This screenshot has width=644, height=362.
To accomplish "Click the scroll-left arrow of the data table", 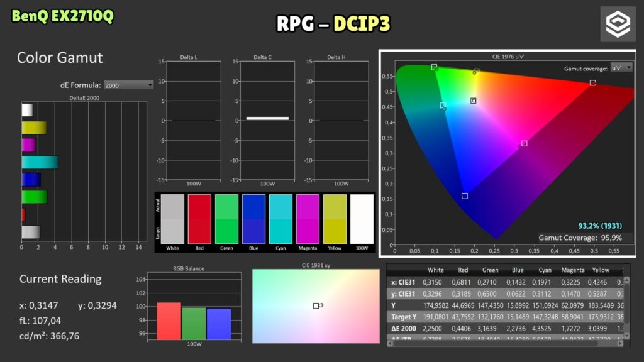I will pos(390,343).
